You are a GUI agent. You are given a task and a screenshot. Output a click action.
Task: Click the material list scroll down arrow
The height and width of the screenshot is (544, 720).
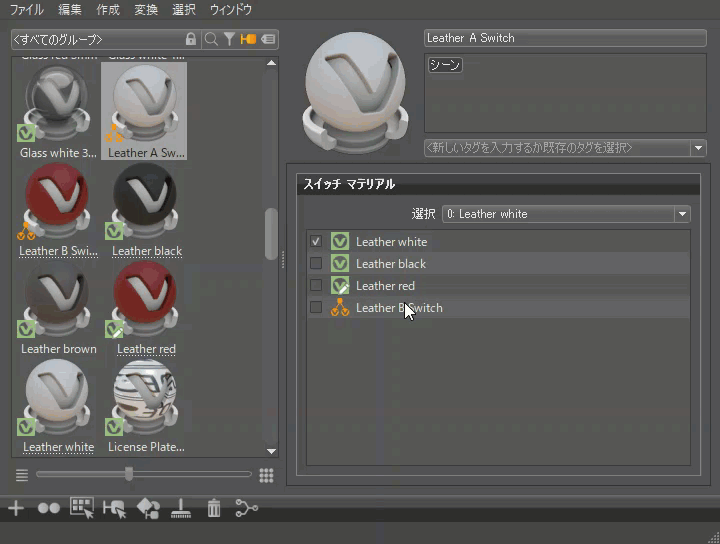[x=271, y=451]
